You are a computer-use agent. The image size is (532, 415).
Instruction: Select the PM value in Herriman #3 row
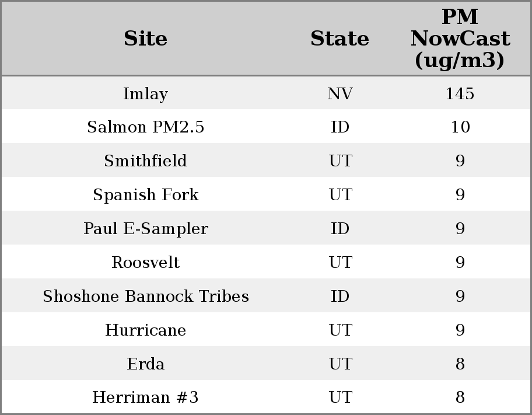460,397
